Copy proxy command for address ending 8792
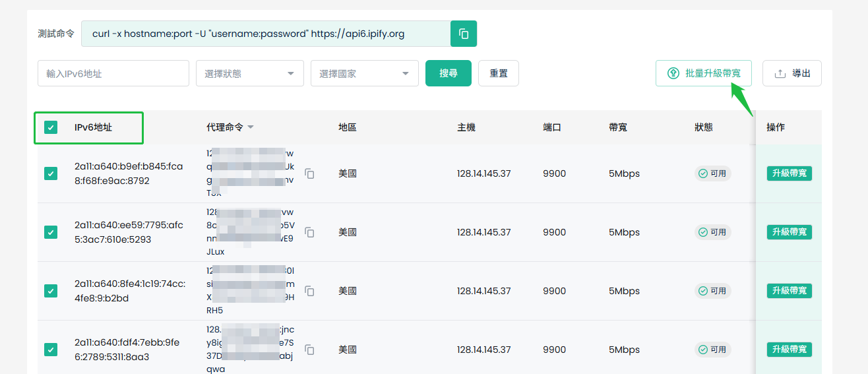Screen dimensions: 868x374 [309, 173]
